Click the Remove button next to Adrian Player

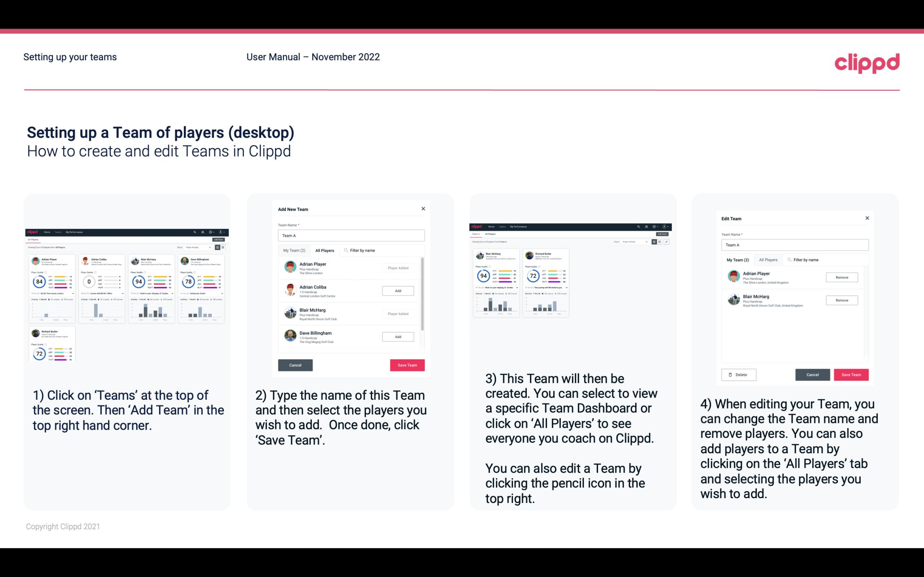(841, 278)
